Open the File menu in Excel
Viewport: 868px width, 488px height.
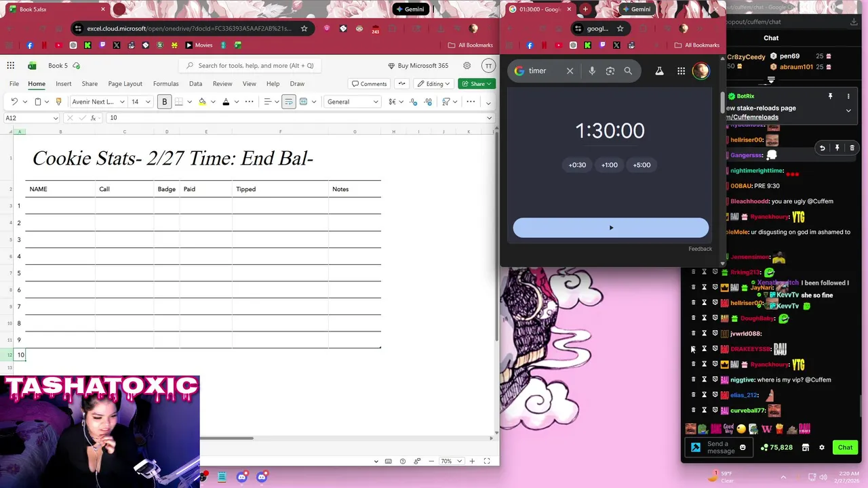click(14, 84)
